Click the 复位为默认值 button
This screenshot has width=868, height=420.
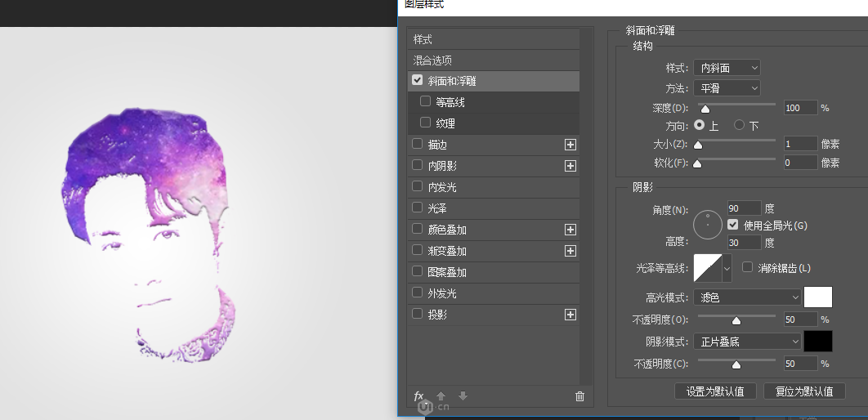(x=804, y=391)
